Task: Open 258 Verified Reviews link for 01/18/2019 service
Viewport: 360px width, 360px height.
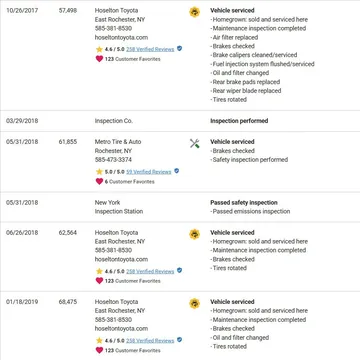Action: (x=150, y=341)
